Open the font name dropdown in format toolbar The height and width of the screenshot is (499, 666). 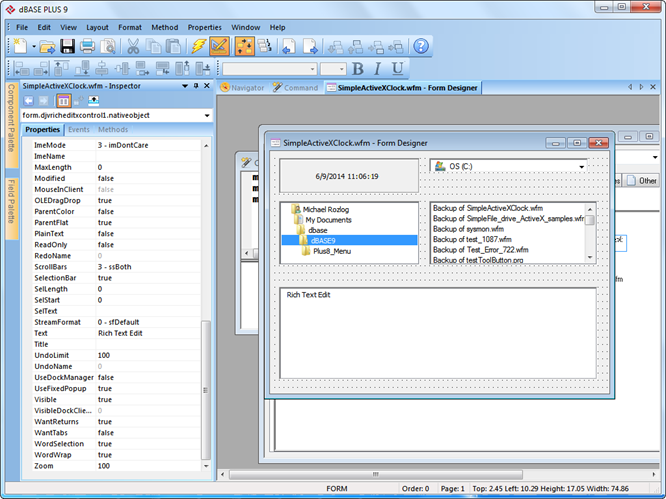coord(310,69)
